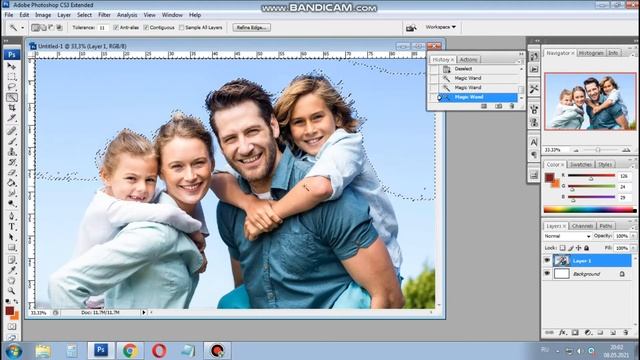Viewport: 640px width, 360px height.
Task: Create a new layer icon
Action: click(x=613, y=333)
